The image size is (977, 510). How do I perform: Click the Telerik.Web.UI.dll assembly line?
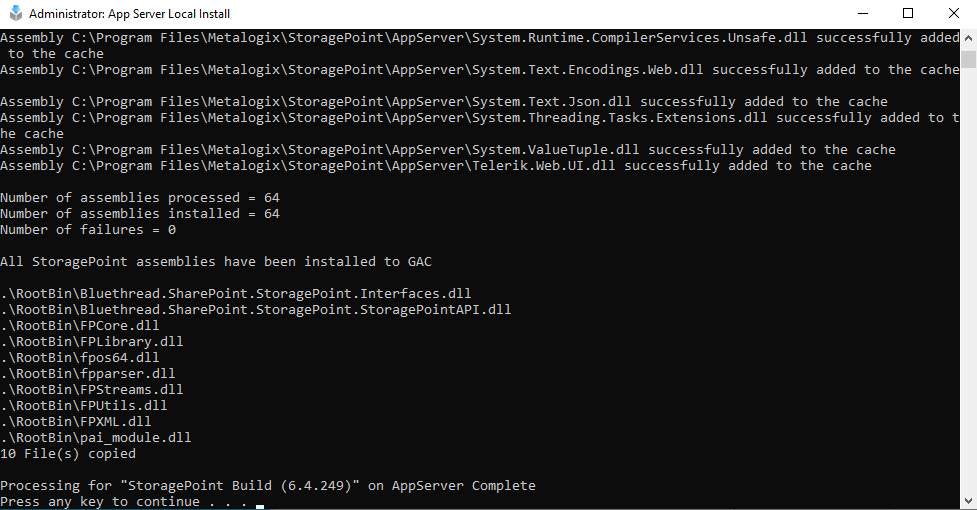[436, 166]
